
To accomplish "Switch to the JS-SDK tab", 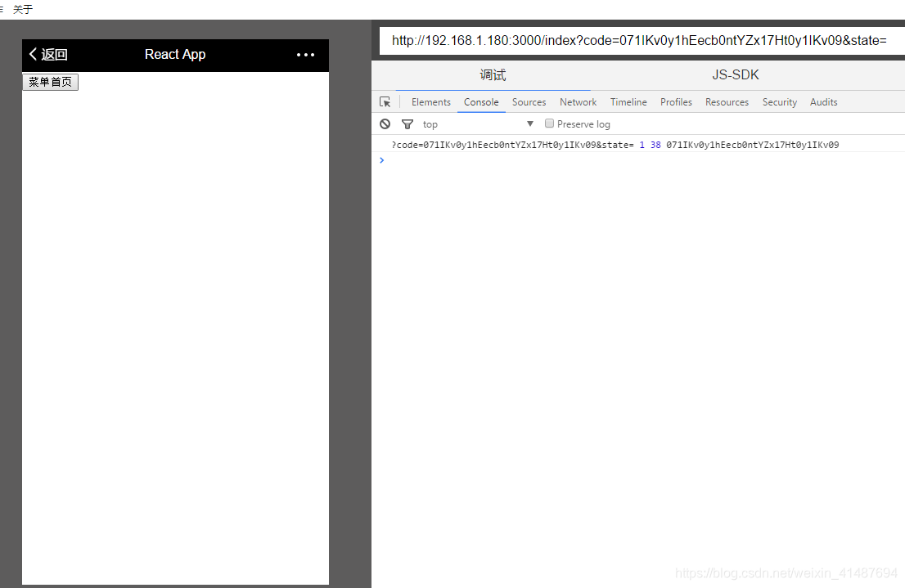I will (x=736, y=75).
